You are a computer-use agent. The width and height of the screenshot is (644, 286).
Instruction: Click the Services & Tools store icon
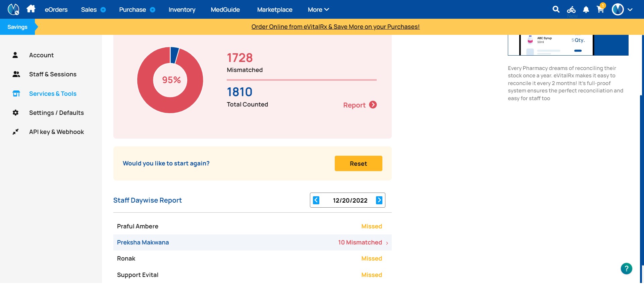click(16, 93)
